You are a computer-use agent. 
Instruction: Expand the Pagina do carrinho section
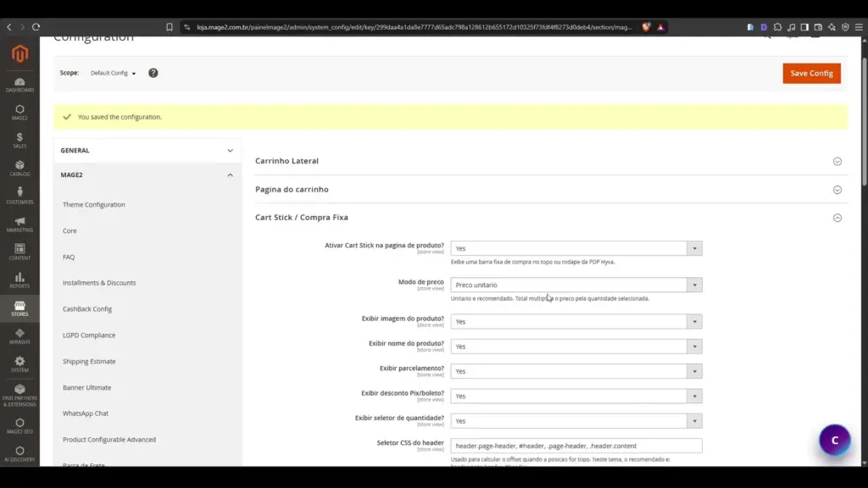coord(551,189)
